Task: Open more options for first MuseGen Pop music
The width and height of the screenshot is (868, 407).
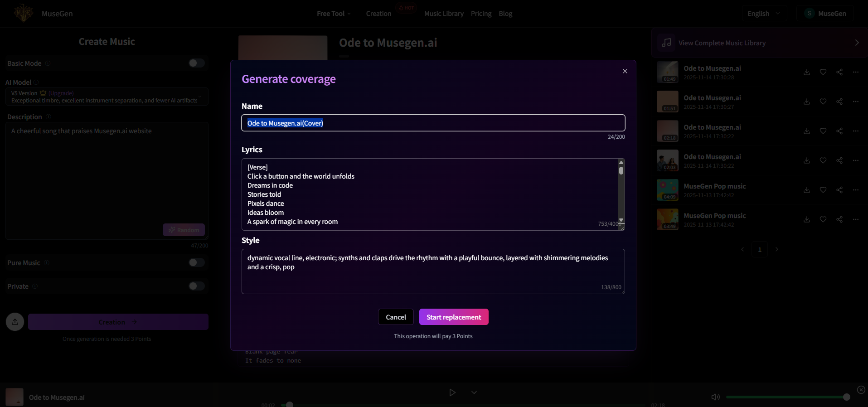Action: (x=856, y=190)
